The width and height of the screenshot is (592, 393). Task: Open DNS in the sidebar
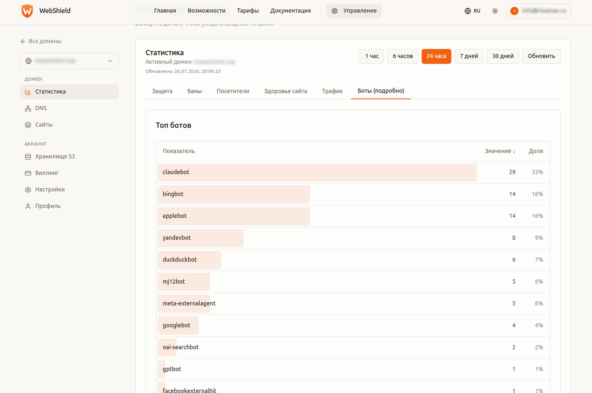(69, 108)
